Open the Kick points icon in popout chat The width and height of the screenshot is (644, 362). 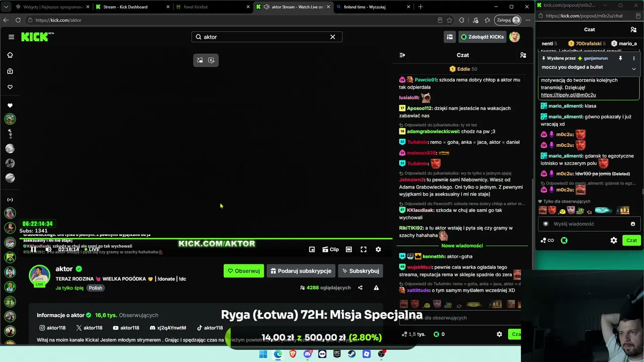click(564, 240)
